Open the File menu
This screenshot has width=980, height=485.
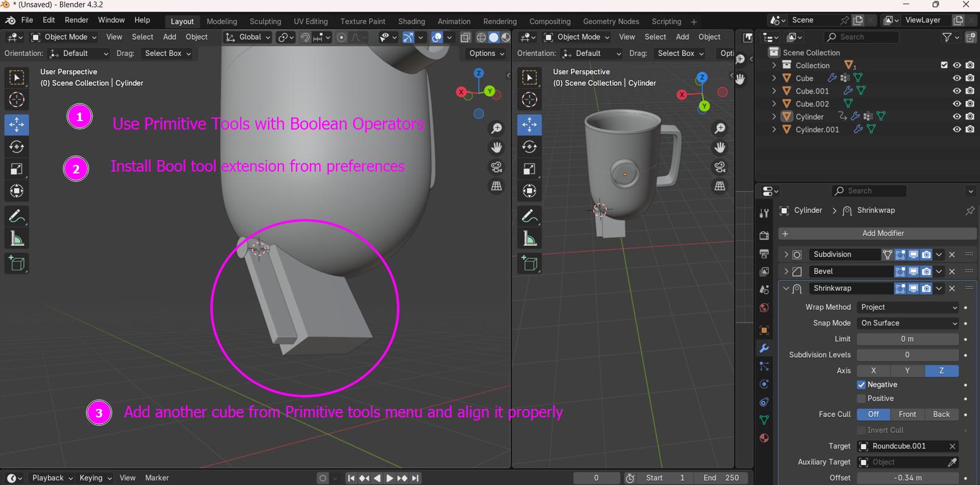[27, 20]
